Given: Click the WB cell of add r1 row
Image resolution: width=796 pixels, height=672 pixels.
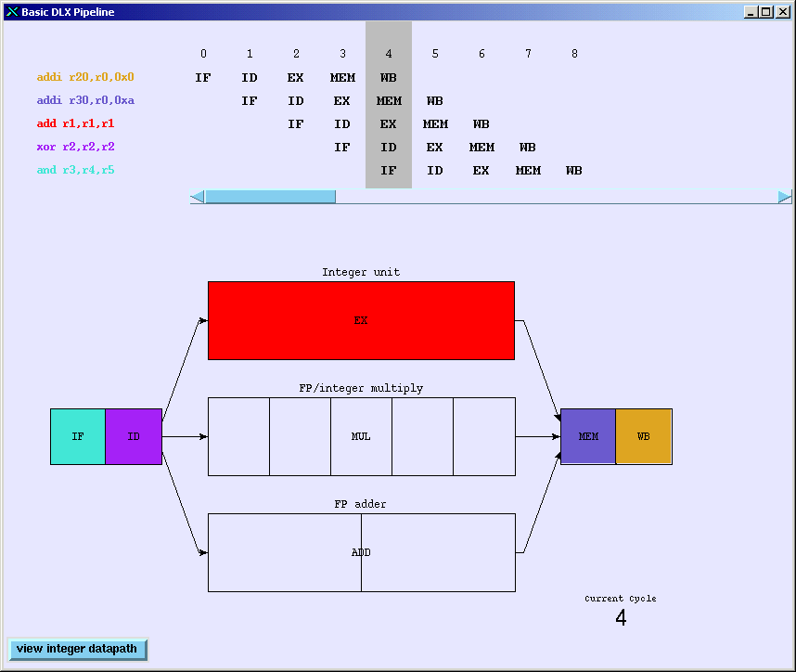Looking at the screenshot, I should pyautogui.click(x=481, y=124).
